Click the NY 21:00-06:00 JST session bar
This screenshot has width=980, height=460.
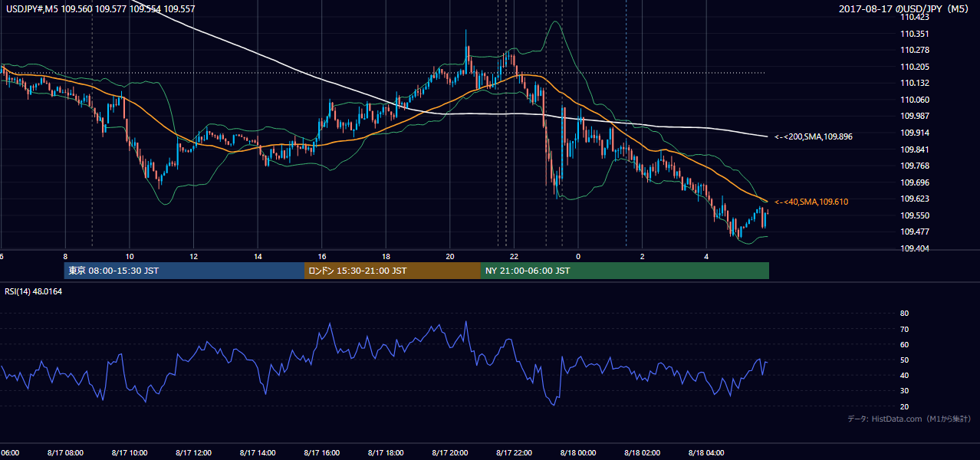(625, 271)
